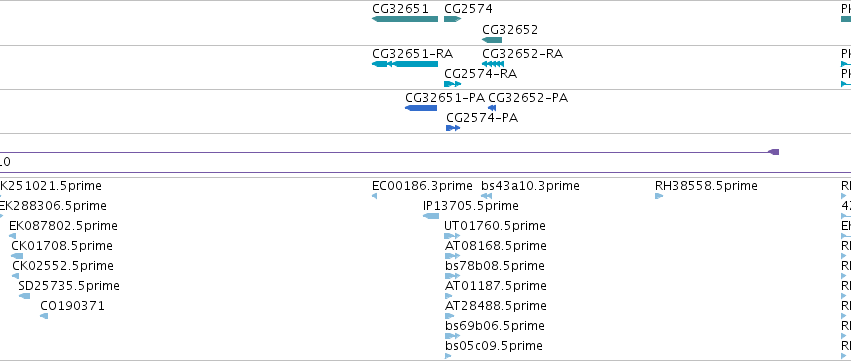The width and height of the screenshot is (851, 361).
Task: Select the bs43a10.3prime EST glyph
Action: pos(486,196)
